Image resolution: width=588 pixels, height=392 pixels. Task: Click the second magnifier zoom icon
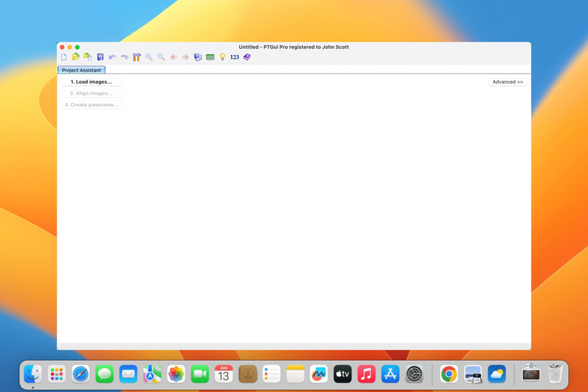pyautogui.click(x=161, y=57)
